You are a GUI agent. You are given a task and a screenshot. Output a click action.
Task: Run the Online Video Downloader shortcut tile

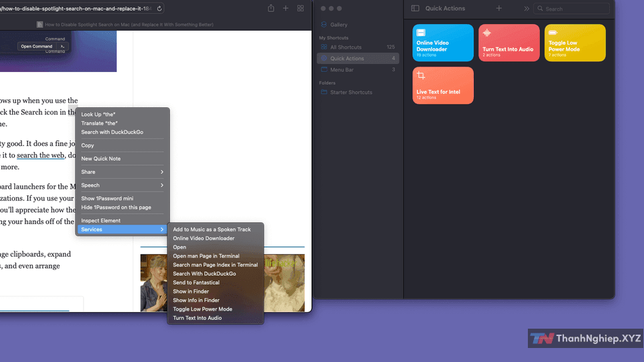point(443,43)
